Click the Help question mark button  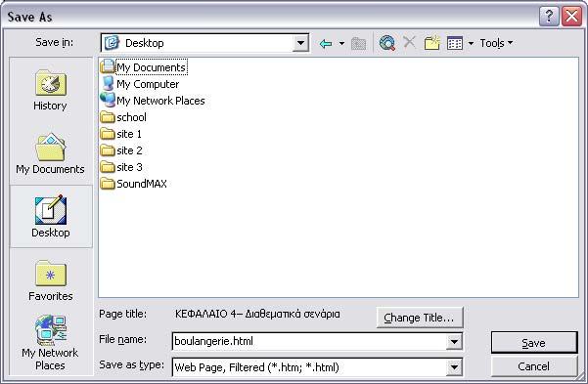(x=549, y=17)
